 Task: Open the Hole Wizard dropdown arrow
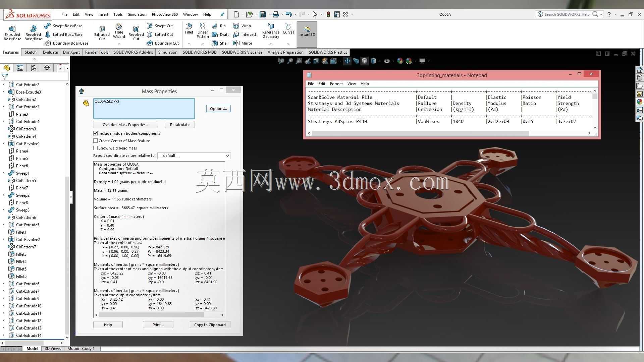pos(119,44)
